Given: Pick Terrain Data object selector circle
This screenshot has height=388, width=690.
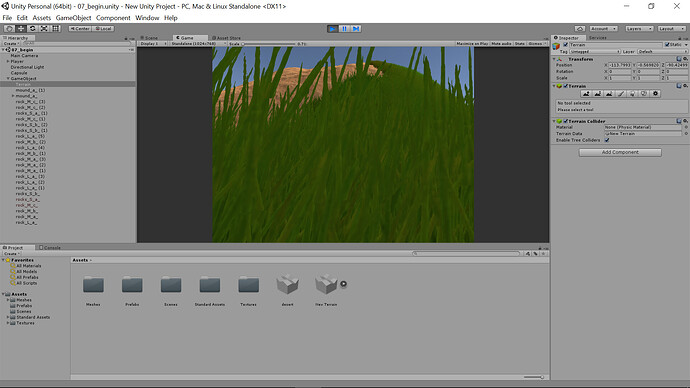Looking at the screenshot, I should 686,134.
